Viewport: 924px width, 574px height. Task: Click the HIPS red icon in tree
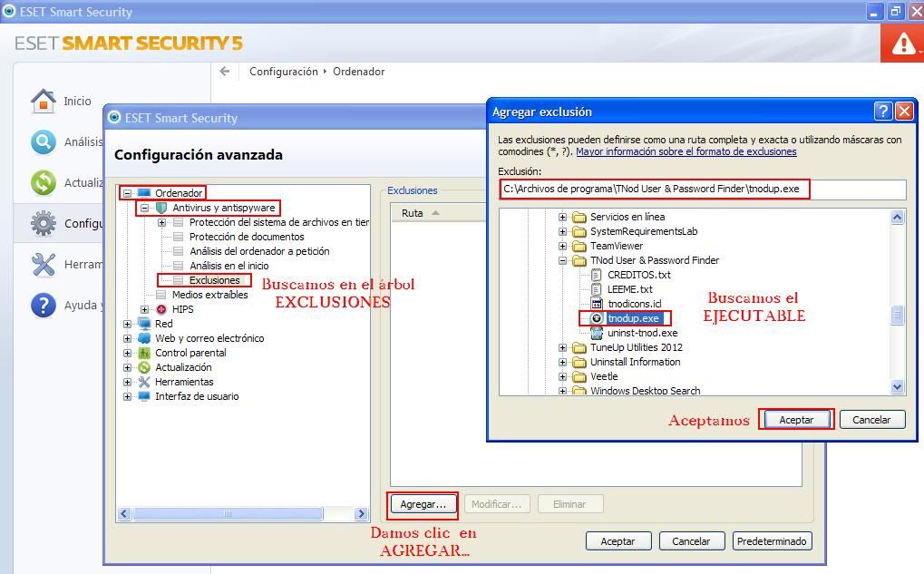click(x=161, y=309)
